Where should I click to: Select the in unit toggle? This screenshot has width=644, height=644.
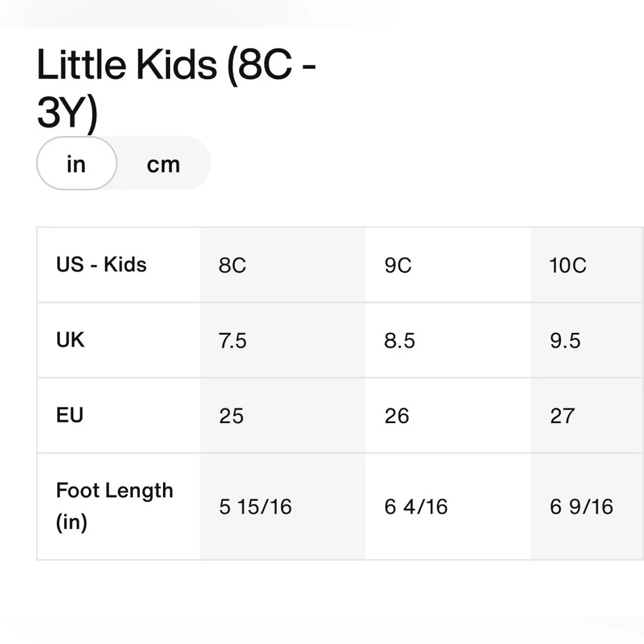pyautogui.click(x=77, y=164)
